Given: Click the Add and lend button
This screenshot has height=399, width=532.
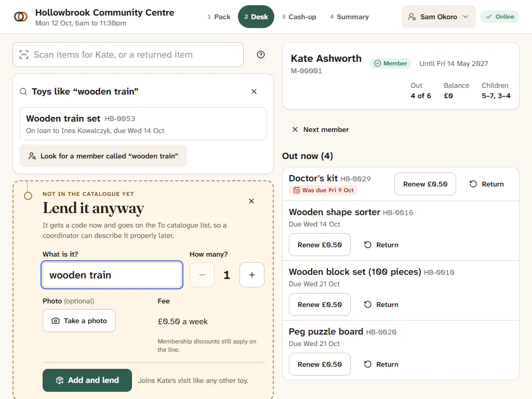Looking at the screenshot, I should (x=87, y=380).
